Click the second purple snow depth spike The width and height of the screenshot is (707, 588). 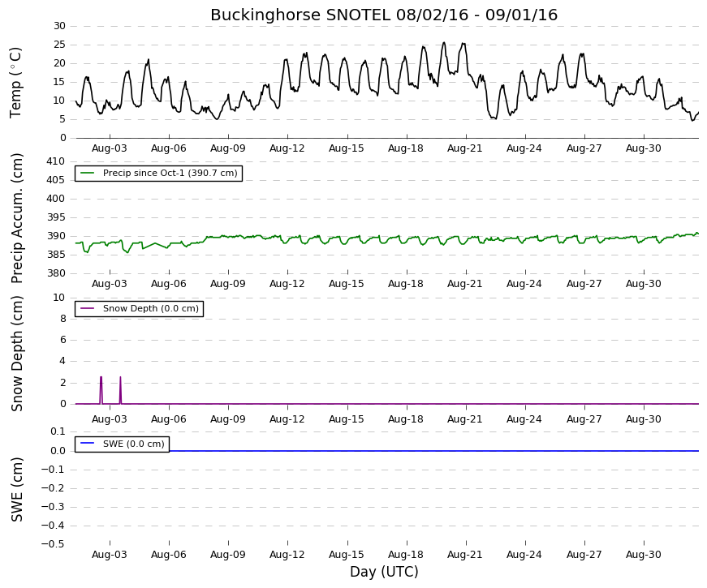coord(120,390)
